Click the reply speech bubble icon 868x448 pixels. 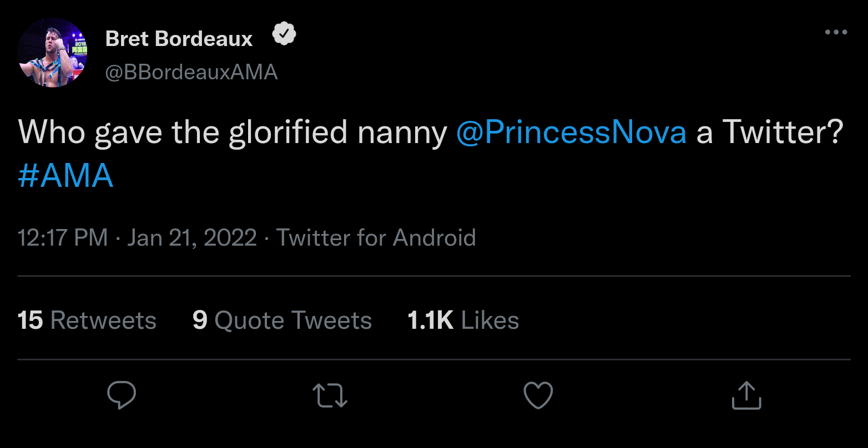click(x=122, y=395)
